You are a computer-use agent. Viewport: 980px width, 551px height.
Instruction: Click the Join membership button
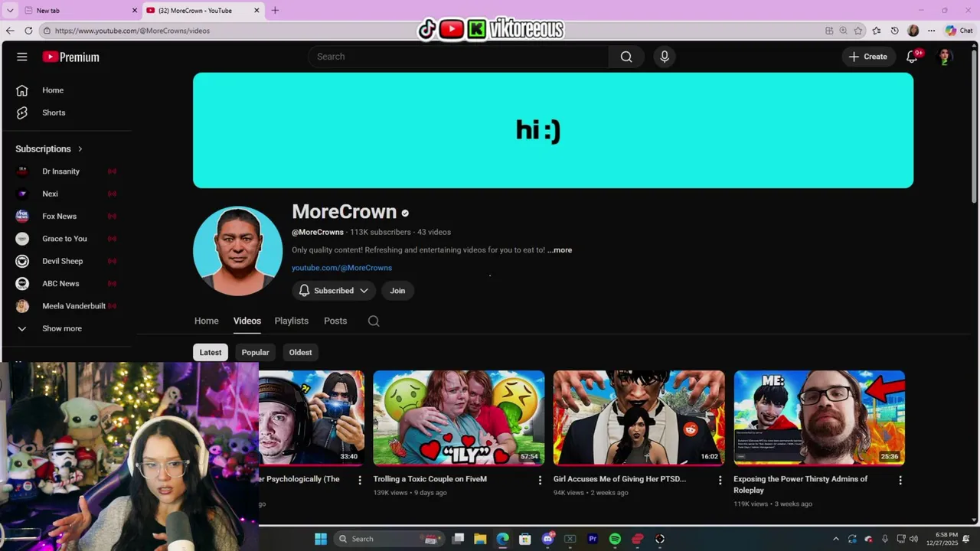(397, 291)
